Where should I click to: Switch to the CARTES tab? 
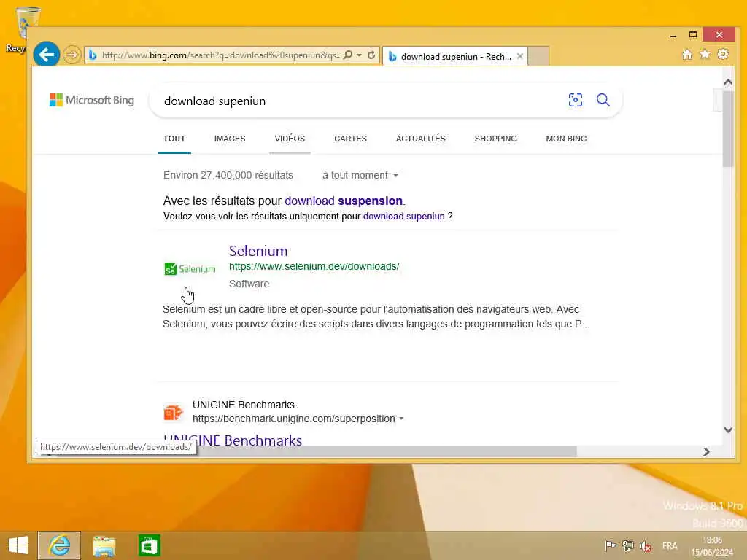pos(350,139)
